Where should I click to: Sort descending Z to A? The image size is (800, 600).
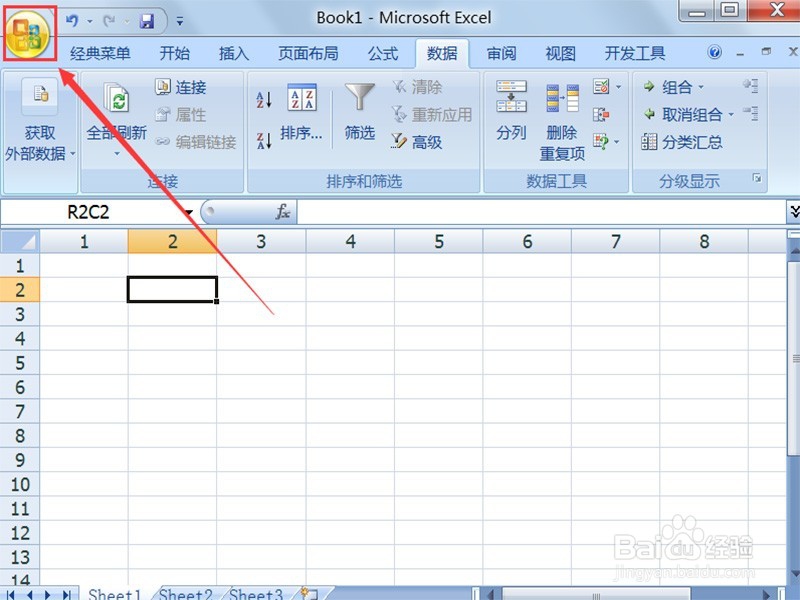(x=264, y=140)
